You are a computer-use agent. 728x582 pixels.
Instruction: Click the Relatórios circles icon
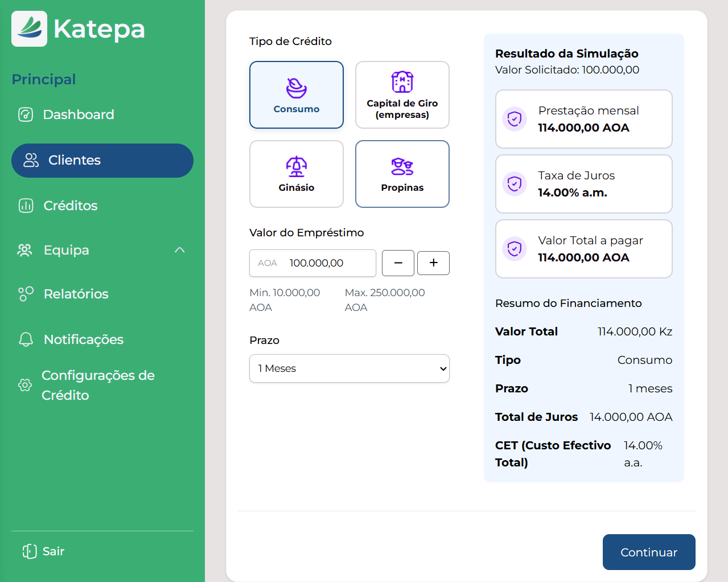26,294
